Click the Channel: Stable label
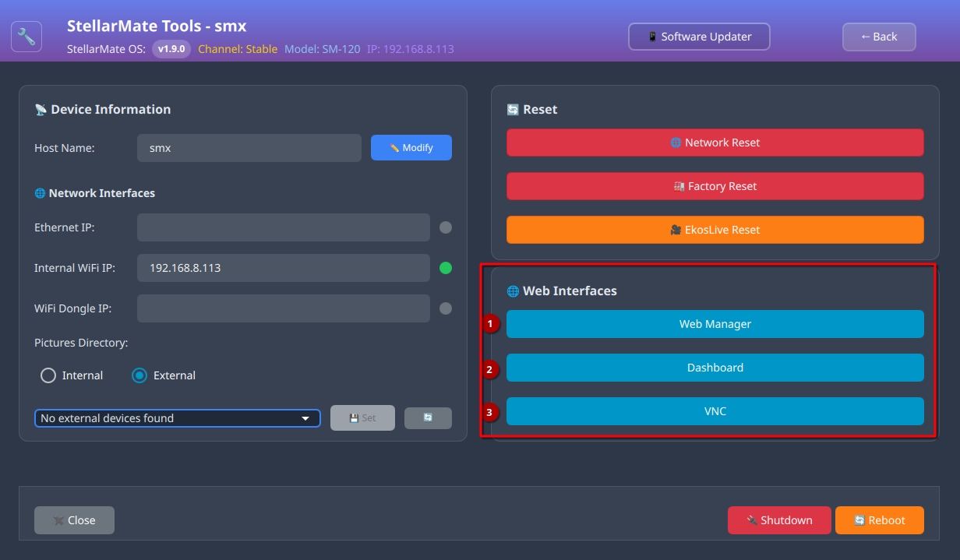The width and height of the screenshot is (960, 560). click(x=238, y=49)
